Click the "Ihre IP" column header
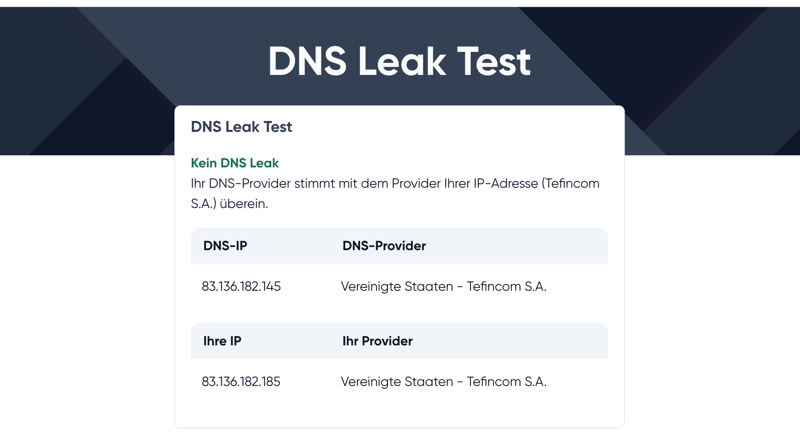800x448 pixels. [222, 341]
